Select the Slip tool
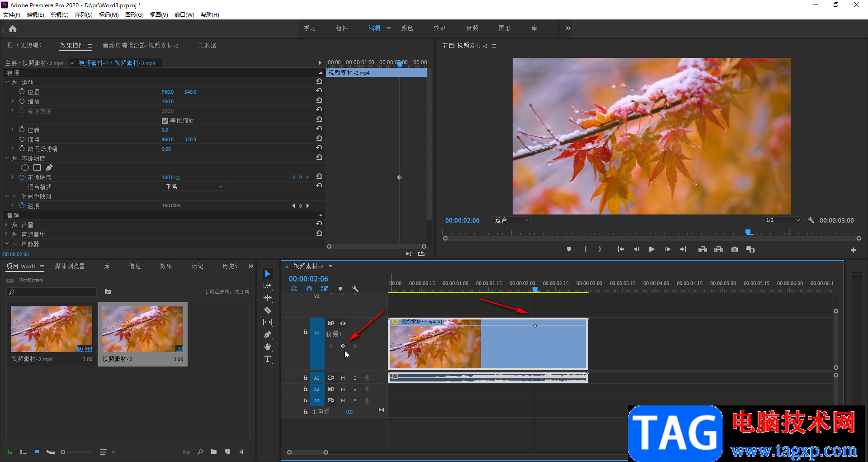868x462 pixels. pyautogui.click(x=268, y=322)
